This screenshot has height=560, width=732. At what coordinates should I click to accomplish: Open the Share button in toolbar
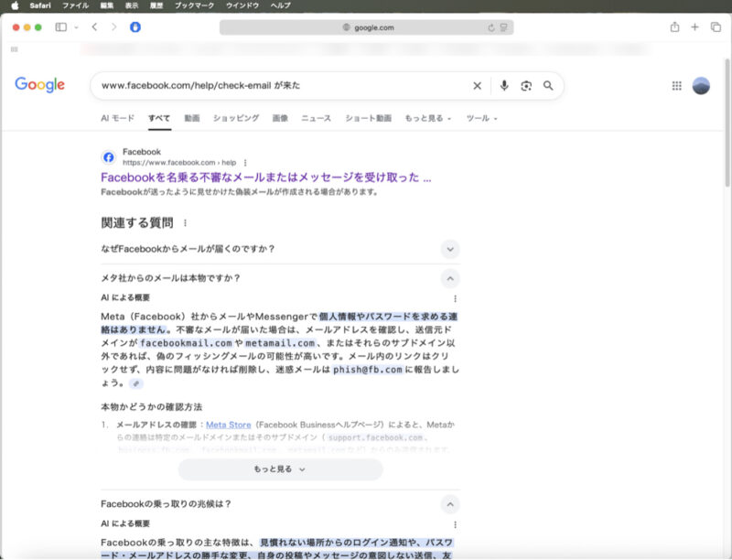click(674, 27)
